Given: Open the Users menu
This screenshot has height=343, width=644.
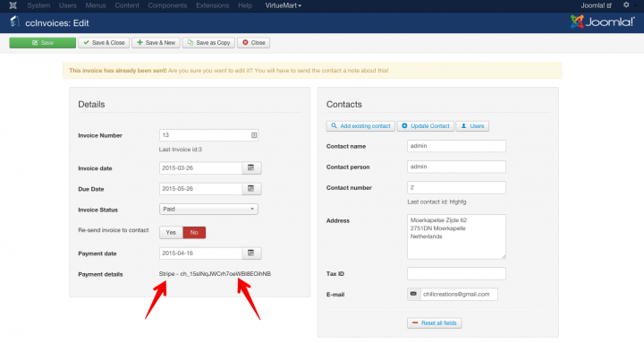Looking at the screenshot, I should click(68, 5).
